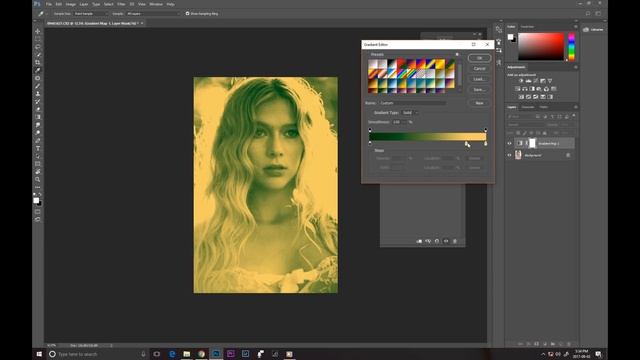Open the Filter menu
The image size is (640, 360).
click(x=121, y=4)
